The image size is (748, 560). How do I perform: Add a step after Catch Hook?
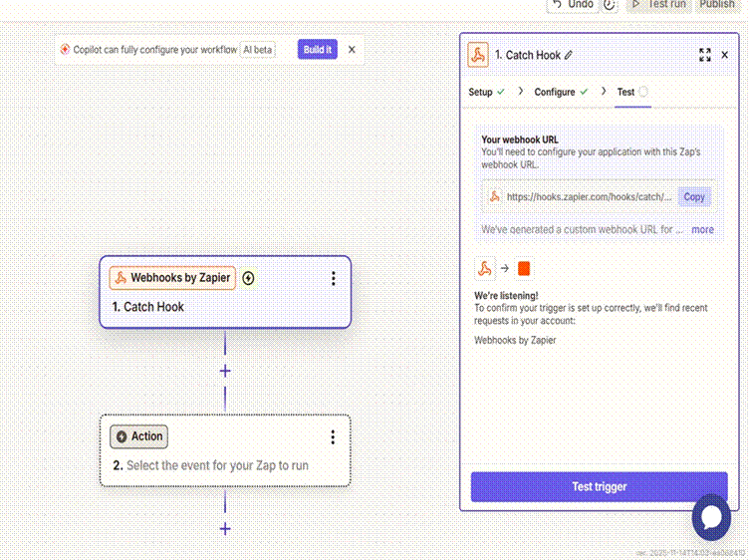tap(225, 371)
